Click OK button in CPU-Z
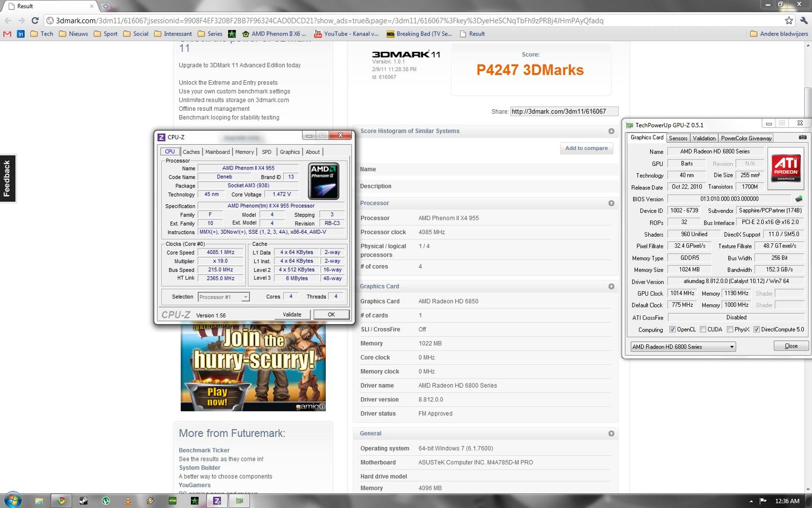The width and height of the screenshot is (812, 508). (331, 314)
